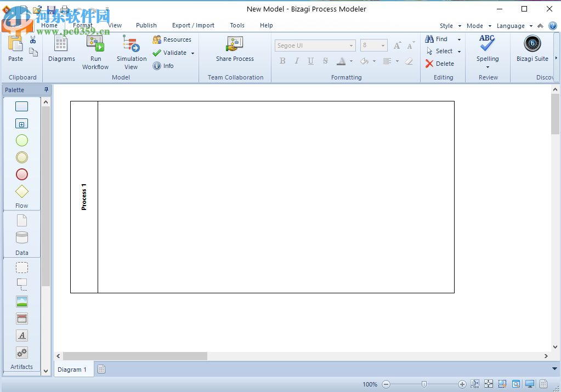Expand the Segoe UI font dropdown
561x392 pixels.
click(351, 46)
